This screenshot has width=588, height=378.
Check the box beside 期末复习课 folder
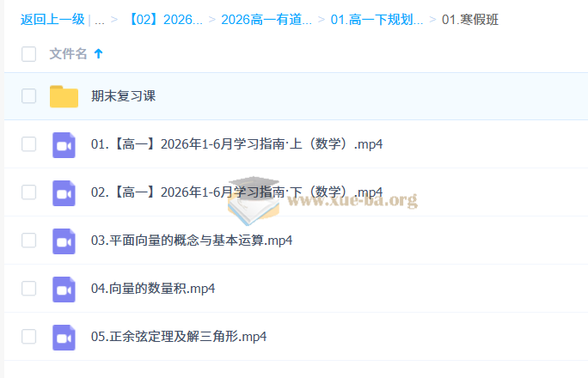(28, 96)
